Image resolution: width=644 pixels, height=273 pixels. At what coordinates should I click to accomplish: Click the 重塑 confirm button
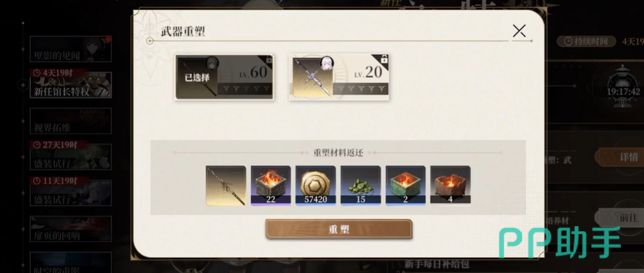338,229
